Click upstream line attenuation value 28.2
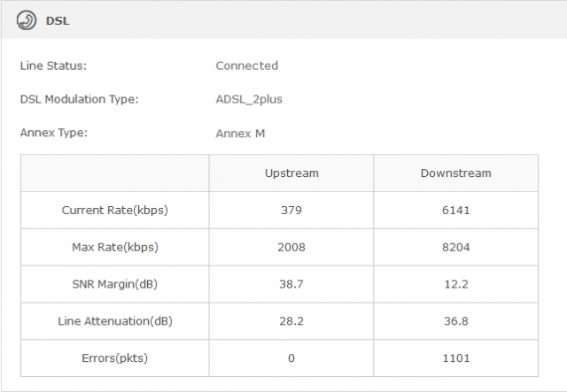567x392 pixels. click(291, 321)
